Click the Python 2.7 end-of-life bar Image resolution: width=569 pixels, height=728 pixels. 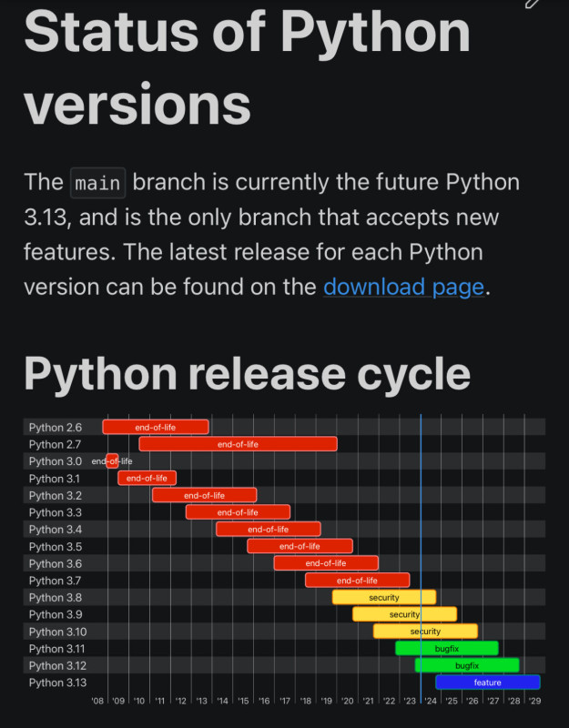pyautogui.click(x=238, y=444)
